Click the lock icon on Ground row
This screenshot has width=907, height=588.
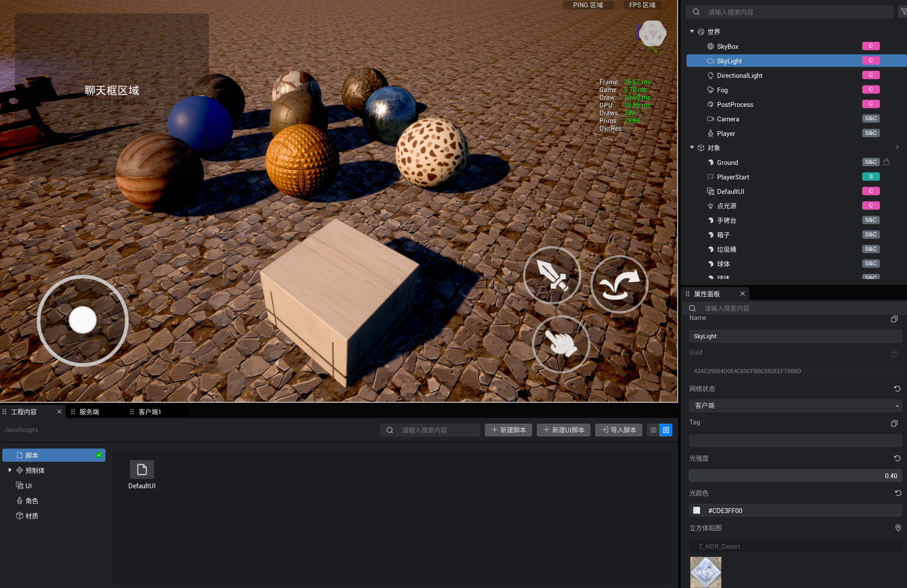(886, 162)
